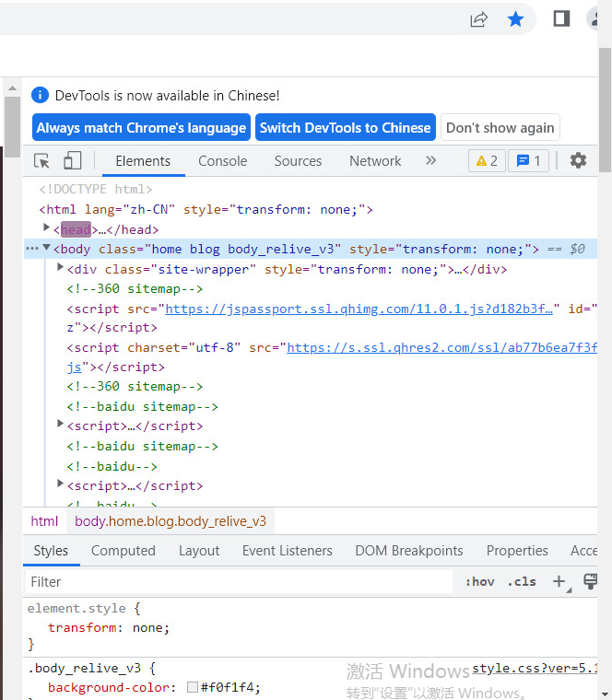Expand the head element node
Viewport: 612px width, 700px height.
coord(46,227)
